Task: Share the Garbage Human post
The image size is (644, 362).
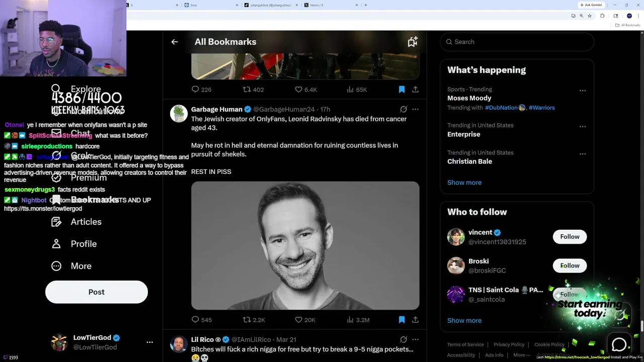Action: [x=415, y=320]
